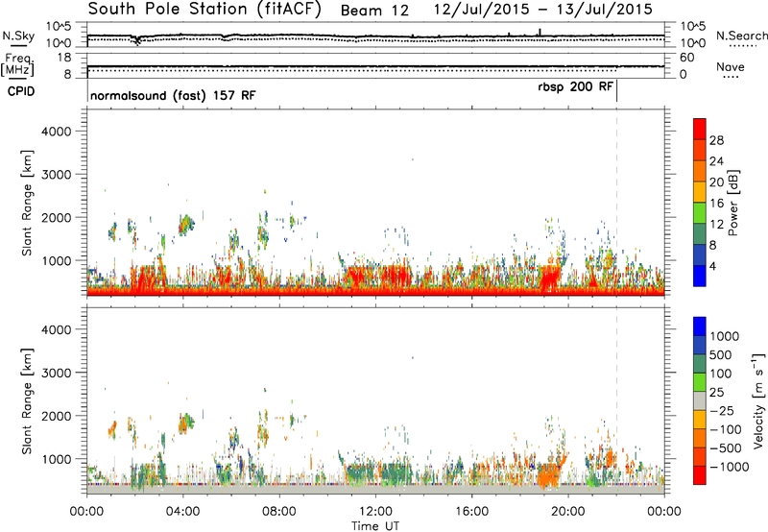
Task: Select the "rbsp 200 RF" CPID text
Action: [575, 86]
